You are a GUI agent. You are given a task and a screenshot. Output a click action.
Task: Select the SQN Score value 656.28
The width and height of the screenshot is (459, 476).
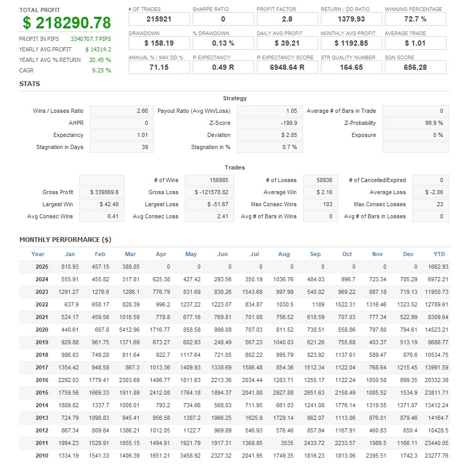[x=415, y=67]
